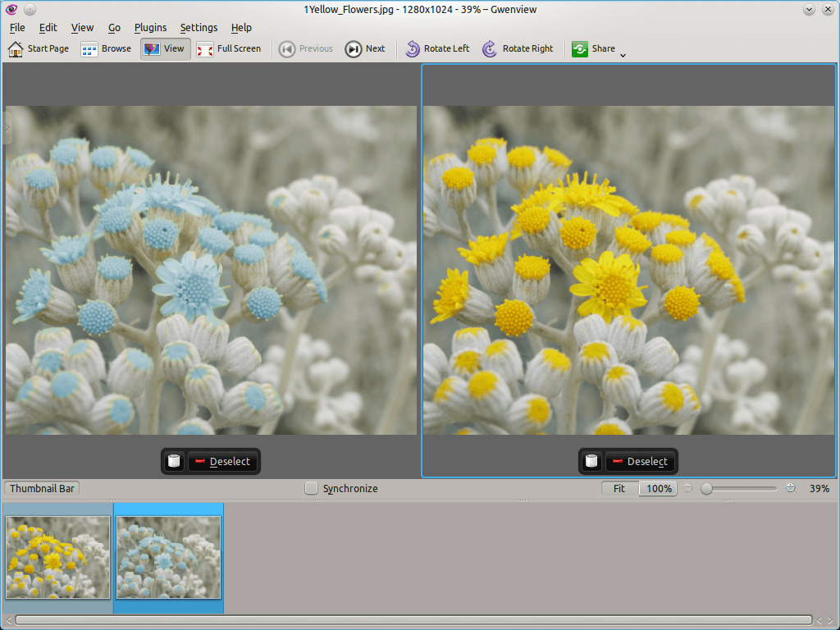840x630 pixels.
Task: Select the yellow flowers thumbnail
Action: [x=57, y=557]
